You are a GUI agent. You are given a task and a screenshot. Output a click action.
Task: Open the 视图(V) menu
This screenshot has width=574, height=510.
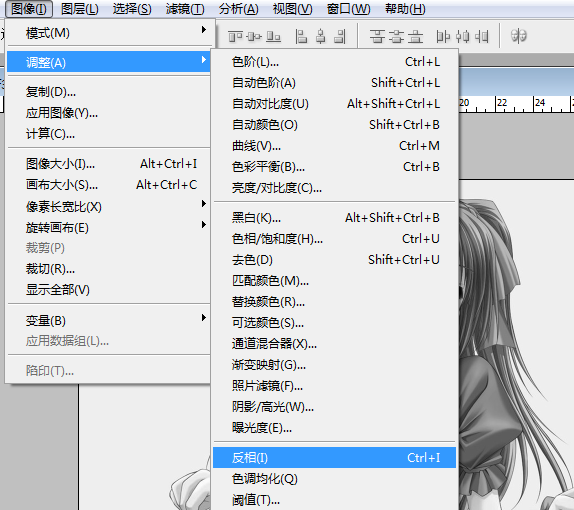292,9
